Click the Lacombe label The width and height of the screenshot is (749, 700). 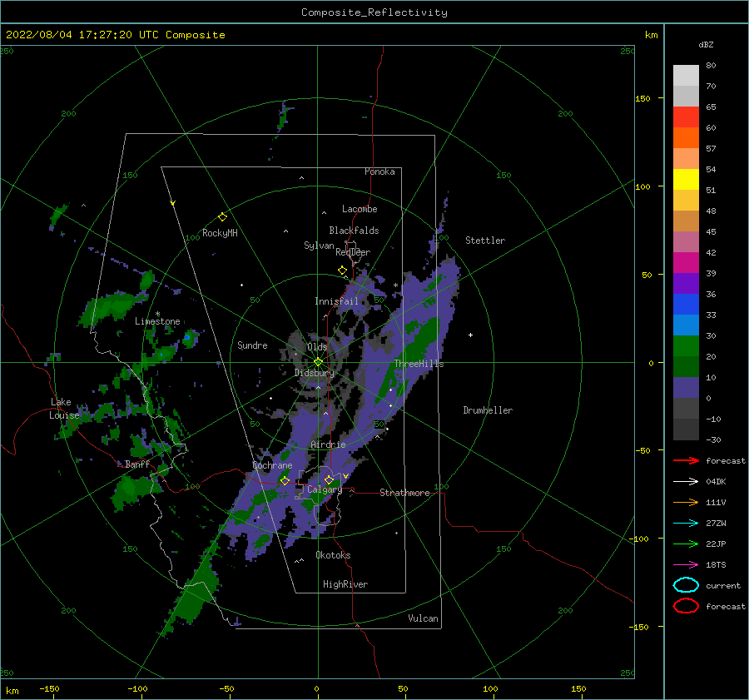click(360, 209)
